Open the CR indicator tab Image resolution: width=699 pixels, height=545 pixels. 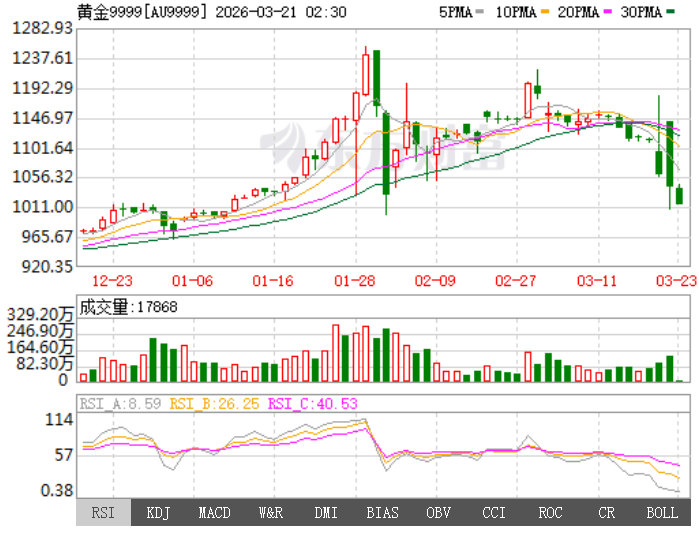[x=606, y=513]
